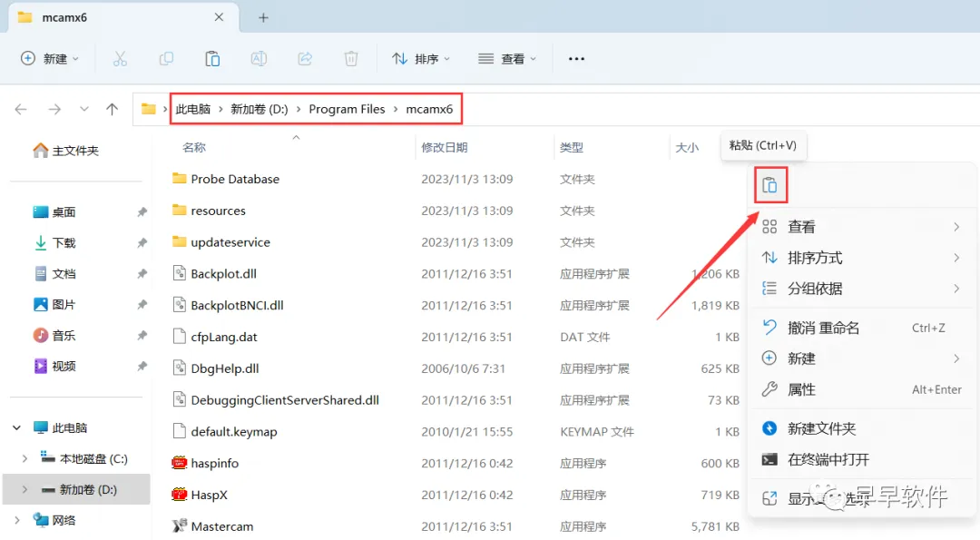
Task: Open recent locations dropdown chevron
Action: point(83,110)
